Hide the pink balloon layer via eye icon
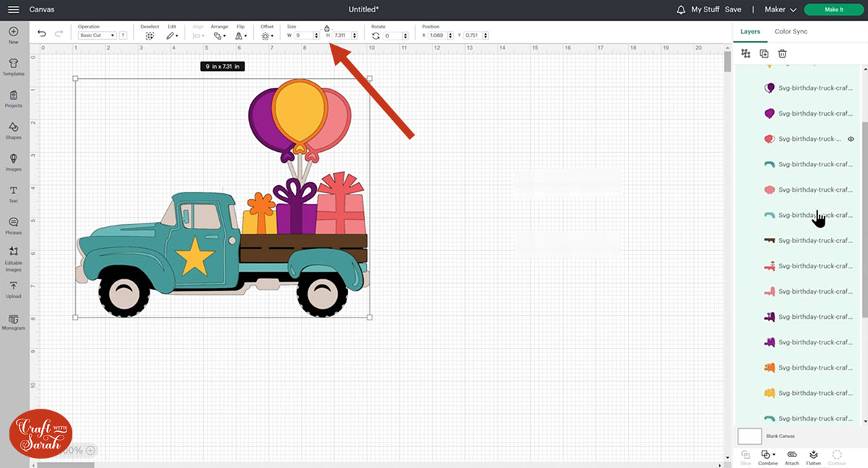The width and height of the screenshot is (868, 468). (851, 139)
